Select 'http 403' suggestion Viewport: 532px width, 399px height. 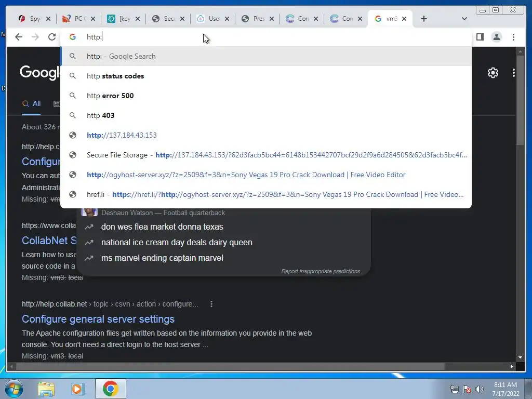tap(265, 115)
